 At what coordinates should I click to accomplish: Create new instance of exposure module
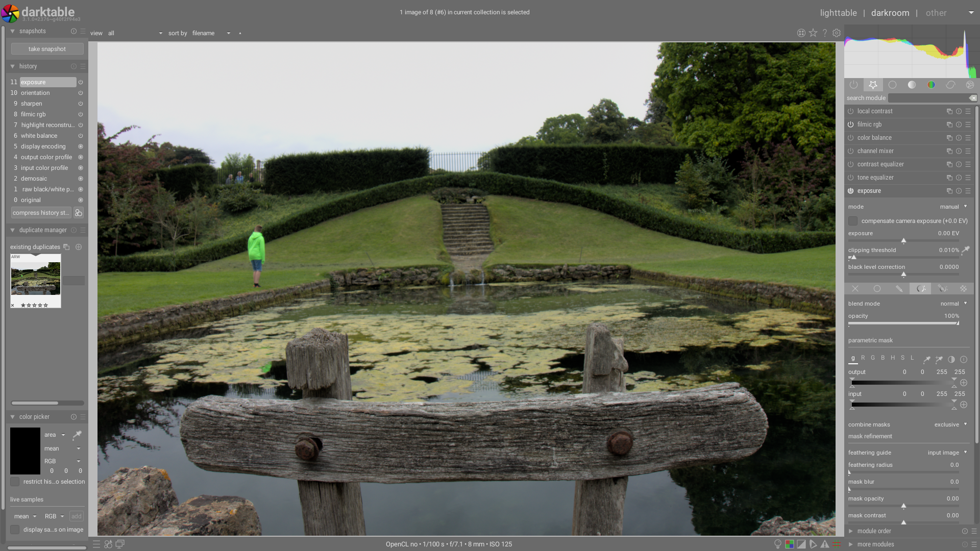[x=949, y=191]
